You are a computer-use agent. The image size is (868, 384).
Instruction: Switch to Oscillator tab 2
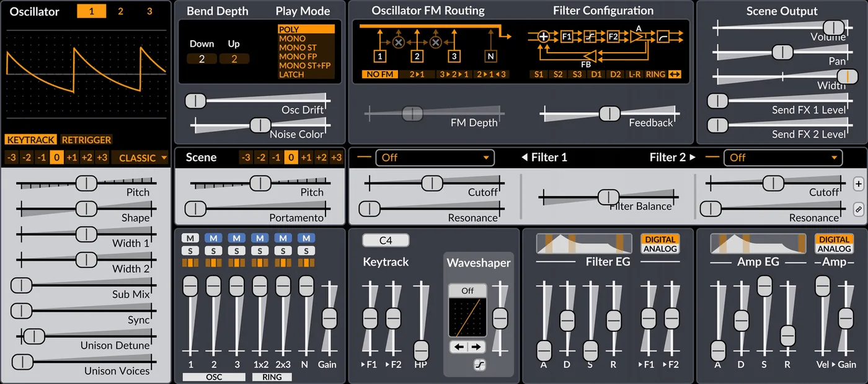[x=120, y=11]
